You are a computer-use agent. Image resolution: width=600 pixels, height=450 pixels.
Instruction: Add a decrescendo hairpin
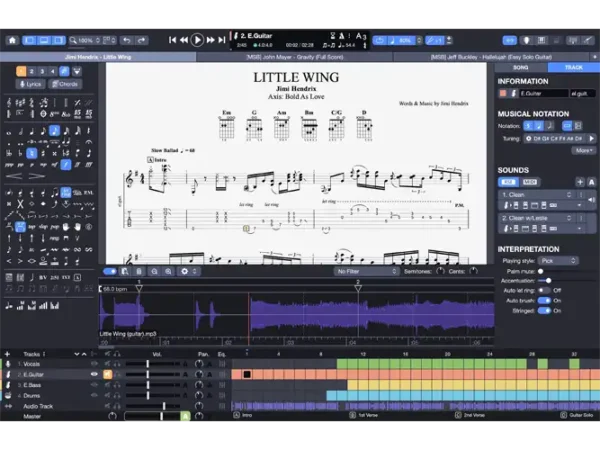[37, 176]
